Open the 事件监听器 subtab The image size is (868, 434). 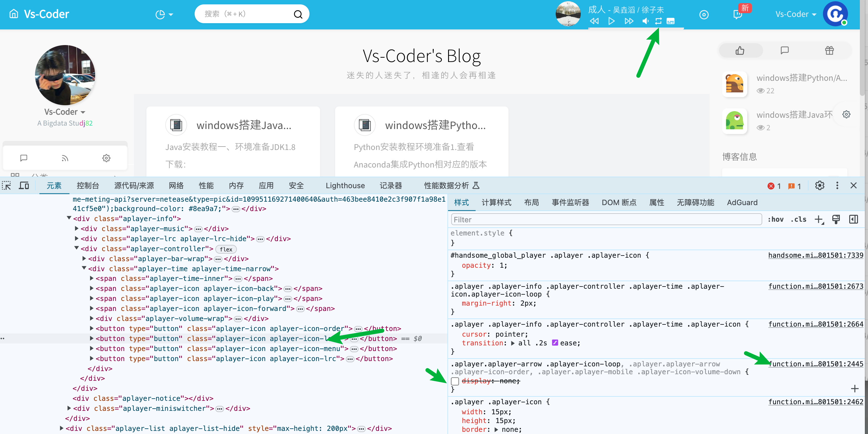pyautogui.click(x=570, y=202)
